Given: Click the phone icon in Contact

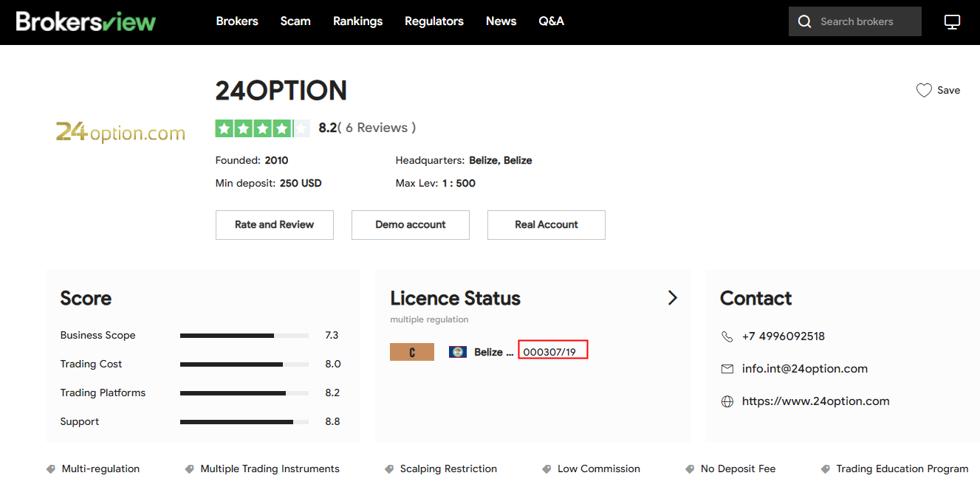Looking at the screenshot, I should pyautogui.click(x=727, y=336).
